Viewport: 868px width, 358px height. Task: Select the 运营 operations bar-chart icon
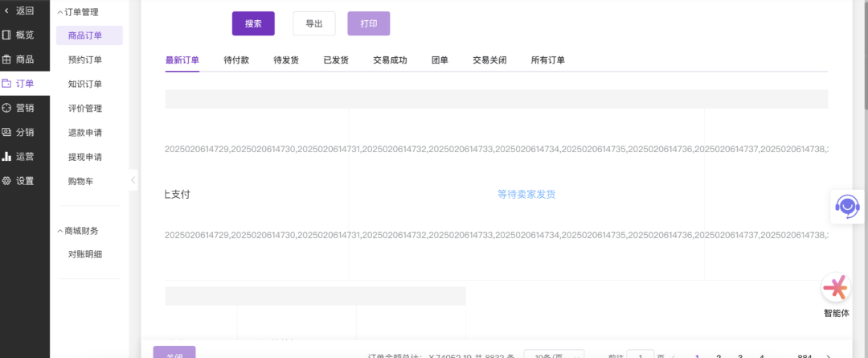click(7, 156)
